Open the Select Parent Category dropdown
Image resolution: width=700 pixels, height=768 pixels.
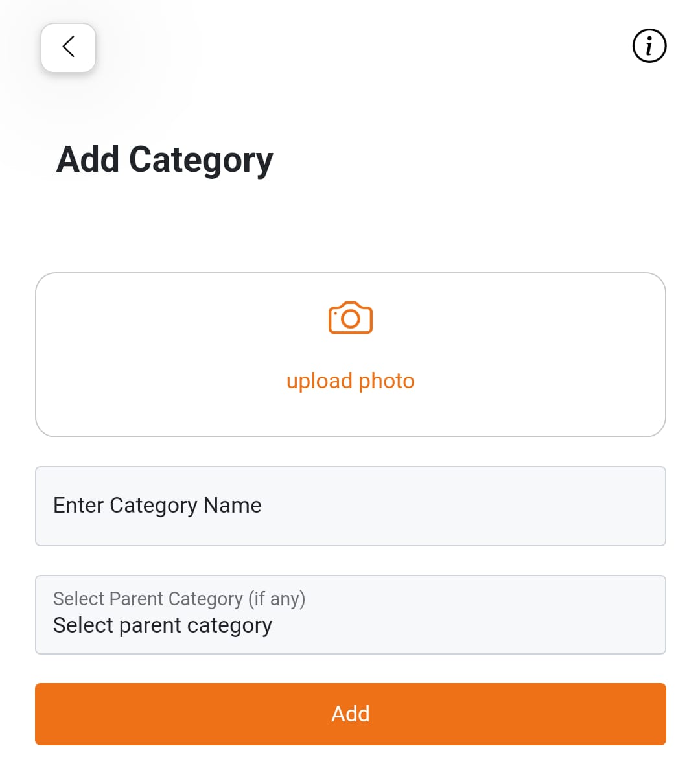point(350,614)
